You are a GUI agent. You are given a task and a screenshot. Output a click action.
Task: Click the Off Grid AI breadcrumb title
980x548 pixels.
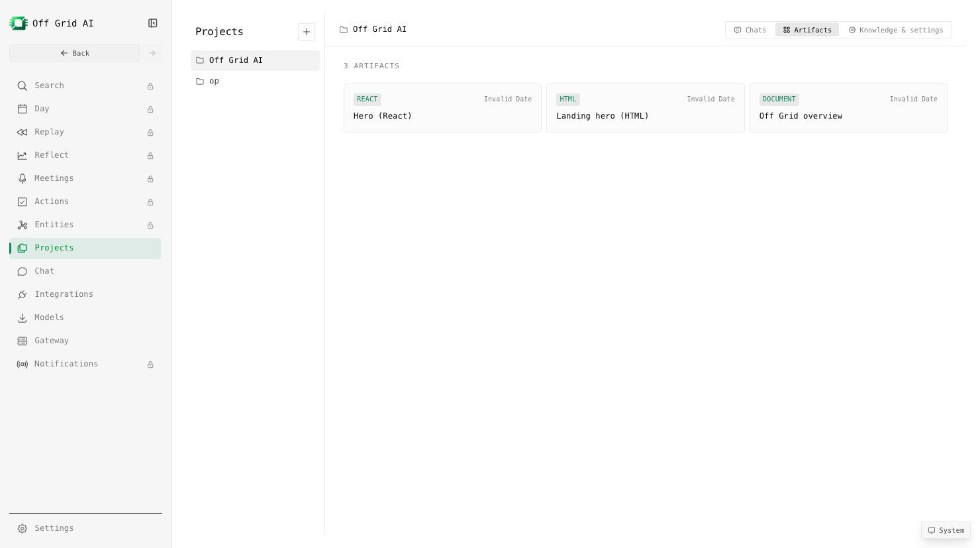pos(379,29)
